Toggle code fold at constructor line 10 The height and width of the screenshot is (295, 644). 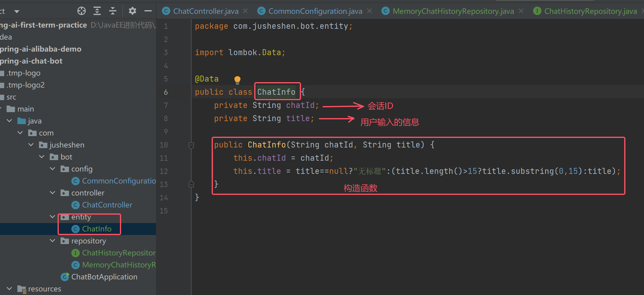(191, 145)
